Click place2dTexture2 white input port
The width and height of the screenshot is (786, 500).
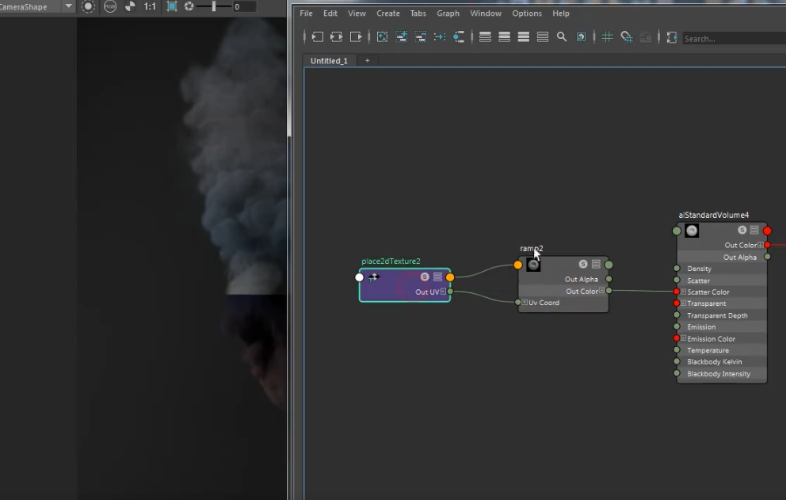coord(359,277)
